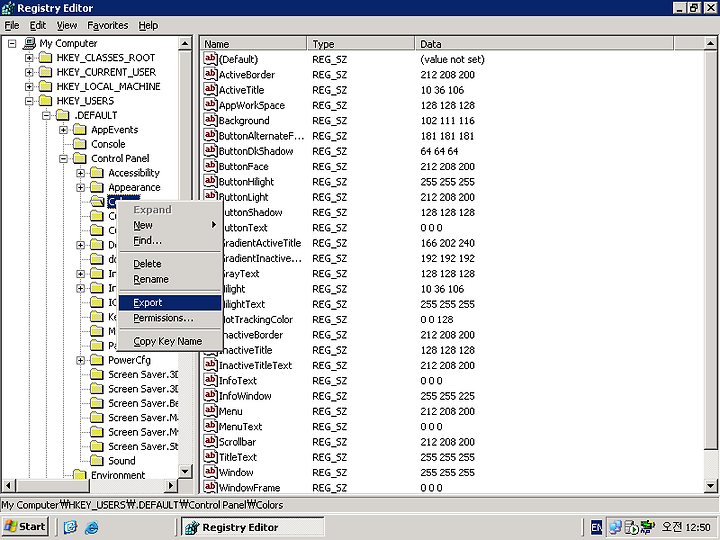Click Registry Editor taskbar button
This screenshot has height=540, width=720.
tap(253, 527)
